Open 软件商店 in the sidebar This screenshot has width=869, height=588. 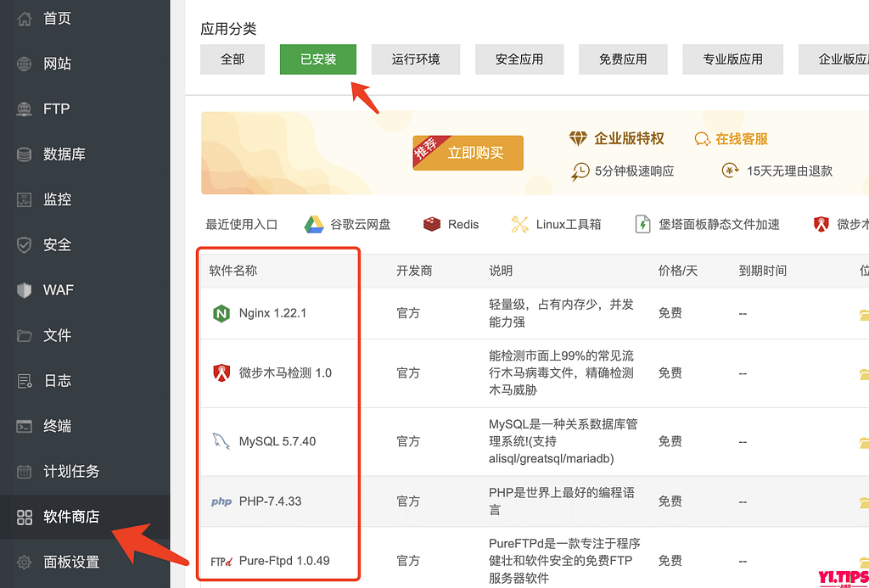71,516
